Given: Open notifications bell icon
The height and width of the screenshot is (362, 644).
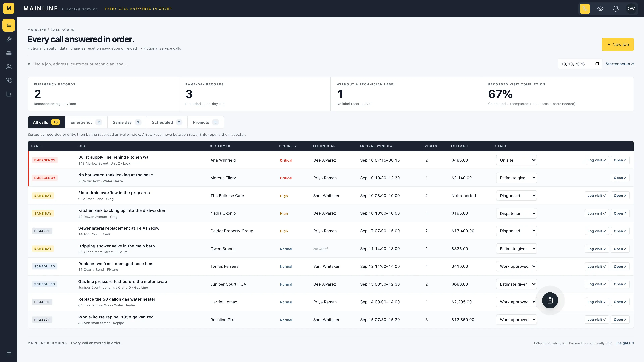Looking at the screenshot, I should tap(616, 9).
